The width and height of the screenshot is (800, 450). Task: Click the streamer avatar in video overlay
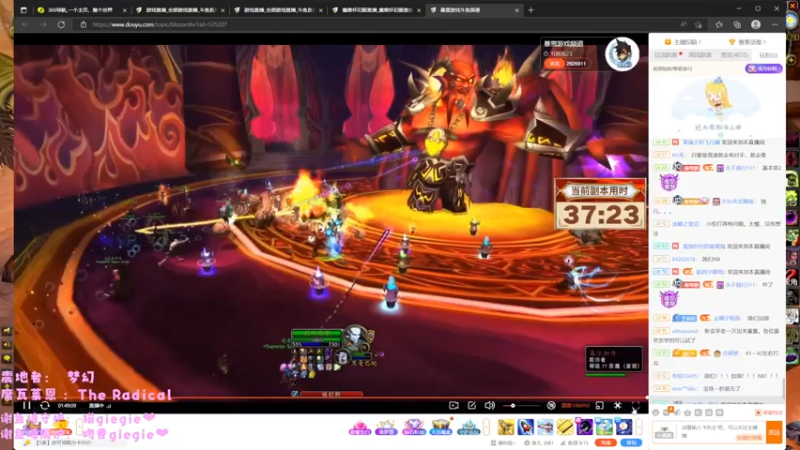pos(622,54)
